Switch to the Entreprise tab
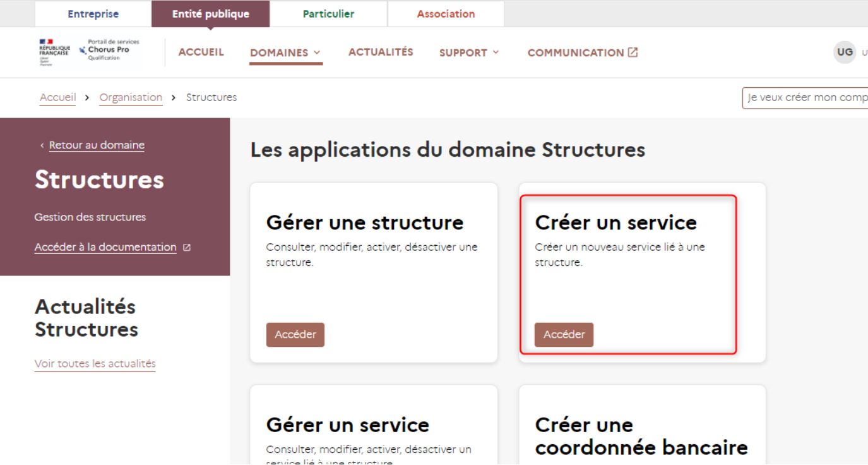The height and width of the screenshot is (465, 868). (x=93, y=14)
